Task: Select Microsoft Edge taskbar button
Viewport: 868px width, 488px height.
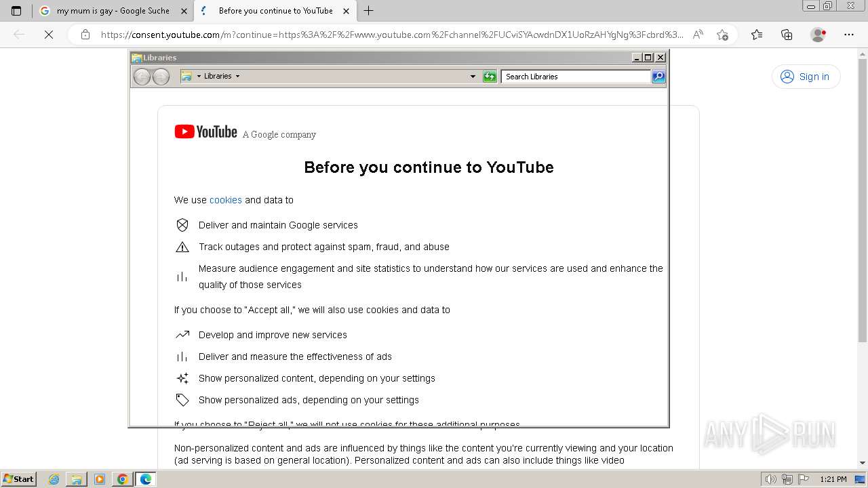Action: (x=146, y=479)
